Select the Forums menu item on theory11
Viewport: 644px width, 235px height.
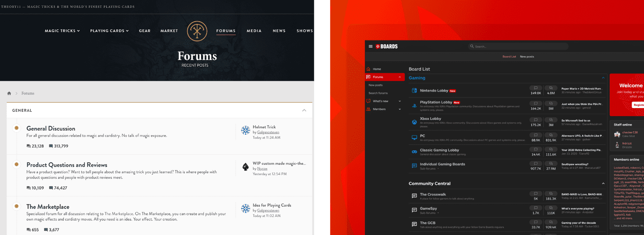click(x=226, y=31)
